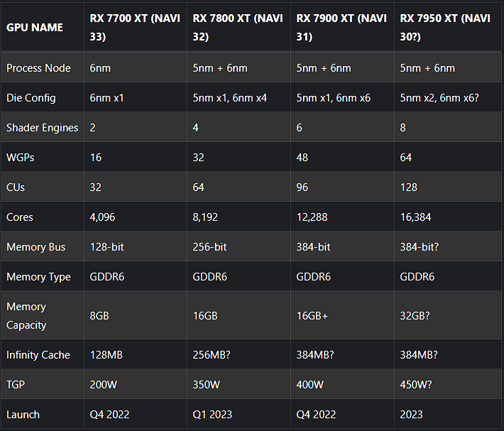504x431 pixels.
Task: Click the Shader Engines row label
Action: point(42,128)
